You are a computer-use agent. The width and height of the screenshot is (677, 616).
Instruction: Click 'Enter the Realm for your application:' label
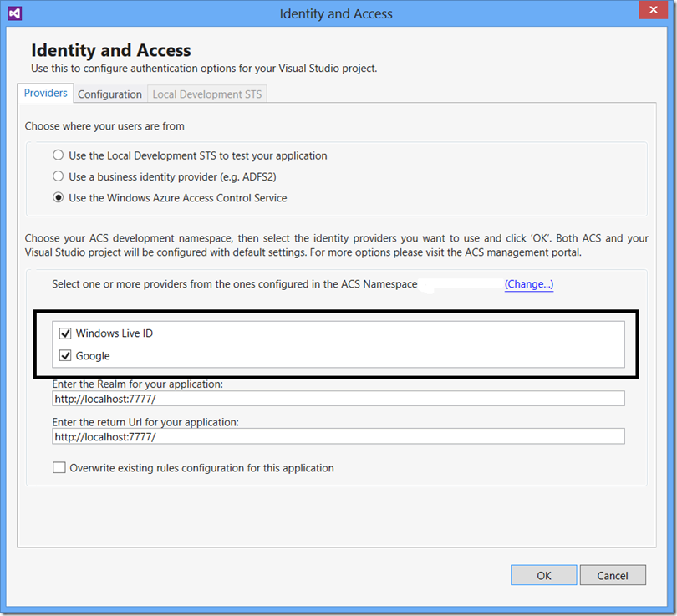(x=137, y=384)
